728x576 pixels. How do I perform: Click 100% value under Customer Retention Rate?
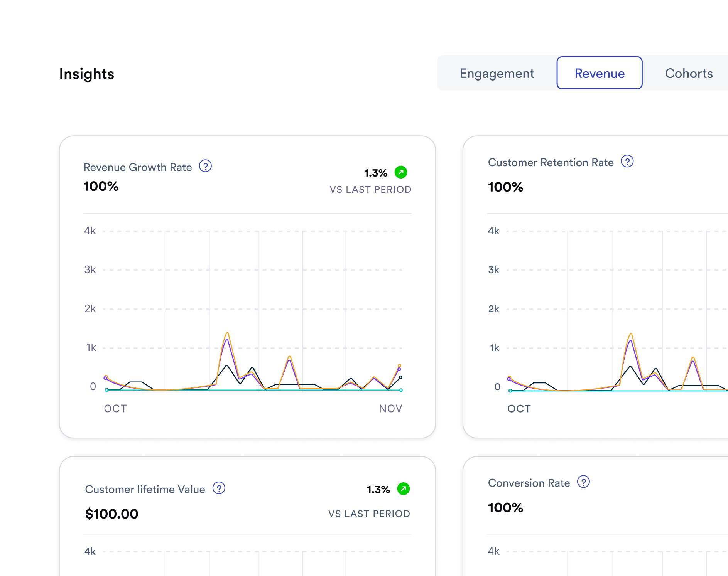click(505, 187)
